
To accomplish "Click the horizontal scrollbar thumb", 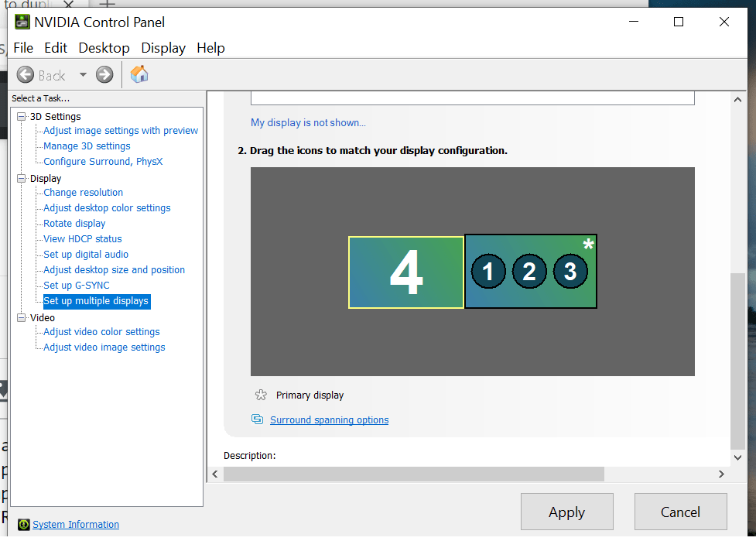I will (x=414, y=474).
